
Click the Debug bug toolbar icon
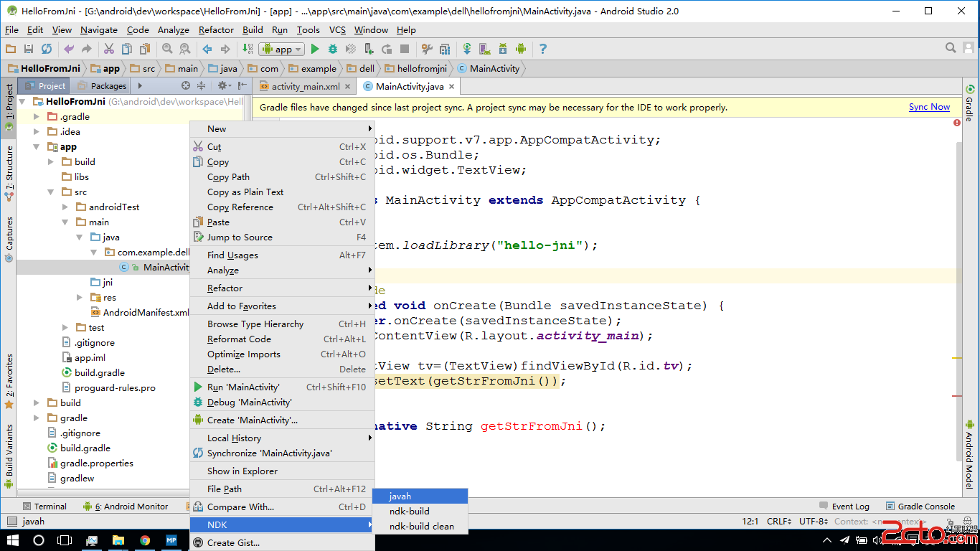333,49
